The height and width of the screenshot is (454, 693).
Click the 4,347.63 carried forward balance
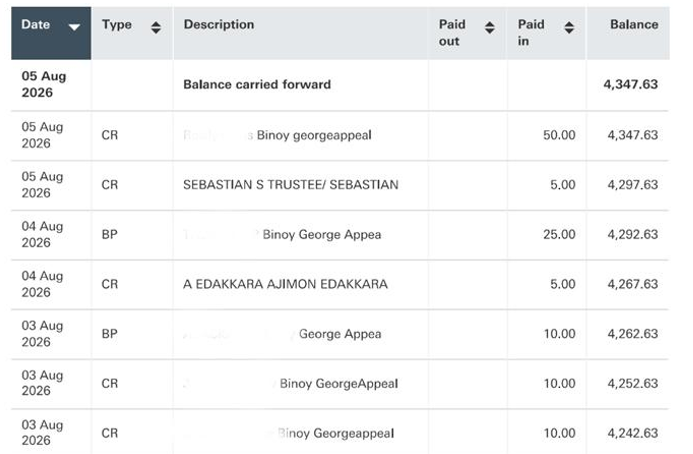631,84
